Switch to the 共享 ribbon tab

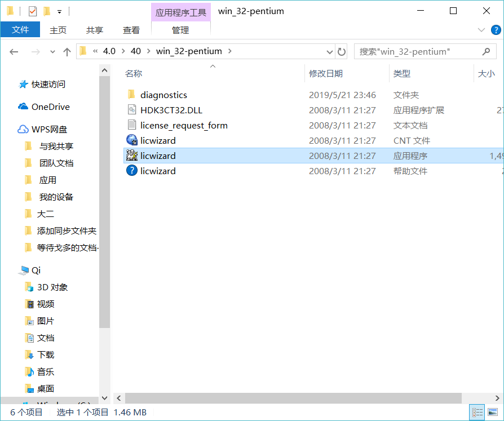[95, 30]
